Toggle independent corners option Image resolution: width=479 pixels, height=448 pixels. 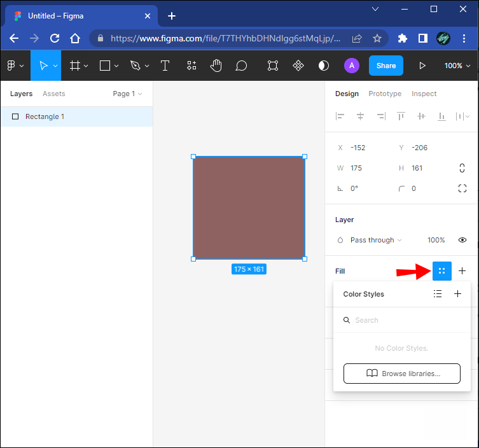pos(462,188)
